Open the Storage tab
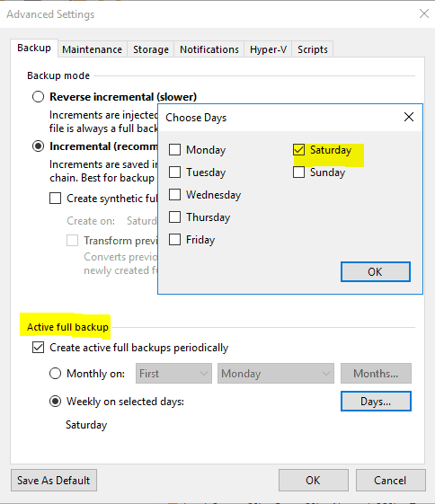Screen dimensions: 435x504 [x=151, y=49]
